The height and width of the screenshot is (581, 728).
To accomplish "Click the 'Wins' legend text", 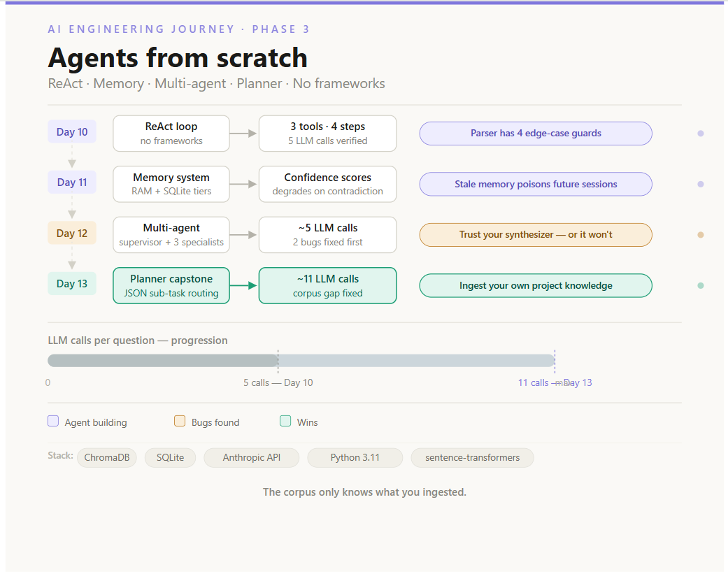I will (x=308, y=422).
